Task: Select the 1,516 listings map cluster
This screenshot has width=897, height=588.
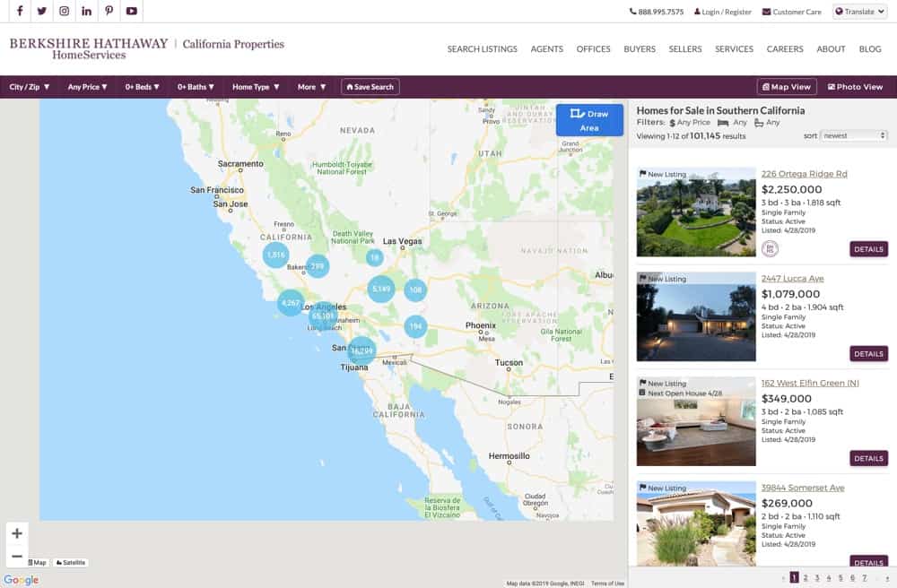Action: tap(275, 255)
